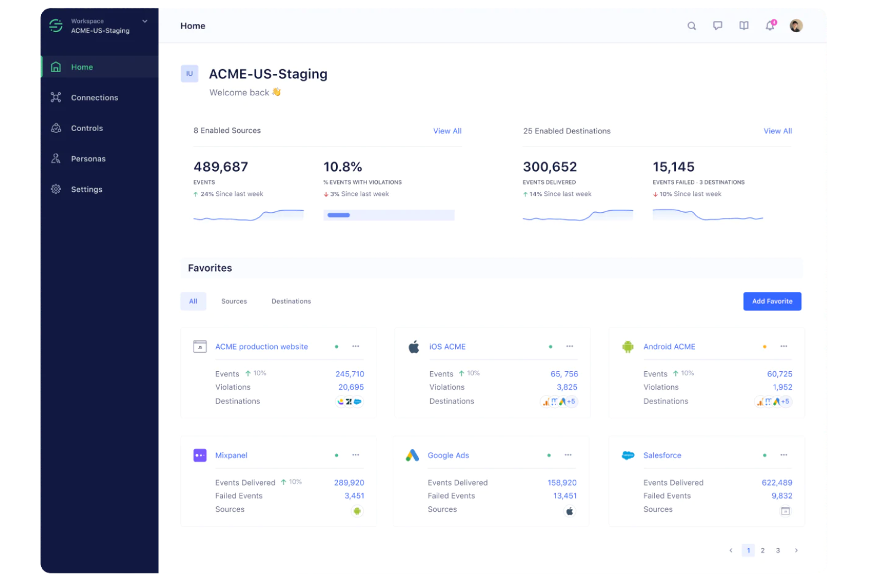Click the 13,451 failed events value

point(565,496)
